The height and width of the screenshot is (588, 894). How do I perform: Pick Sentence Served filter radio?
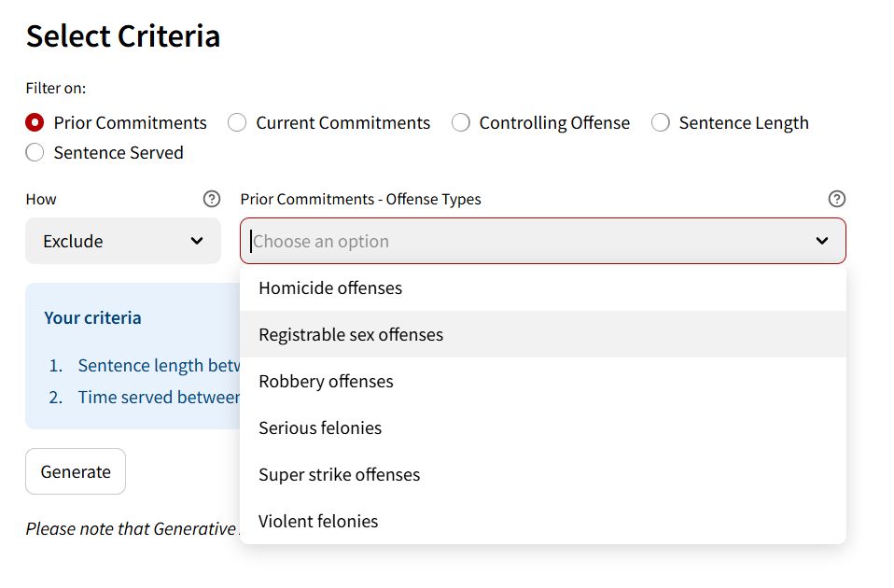(x=35, y=152)
